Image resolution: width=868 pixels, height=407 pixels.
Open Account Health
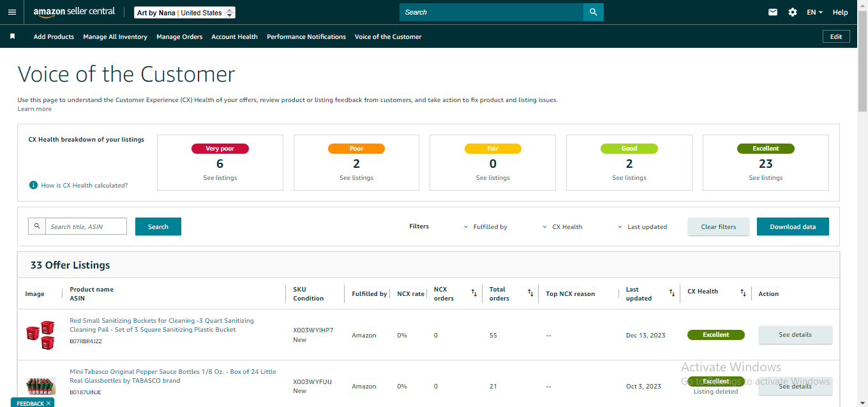point(234,36)
